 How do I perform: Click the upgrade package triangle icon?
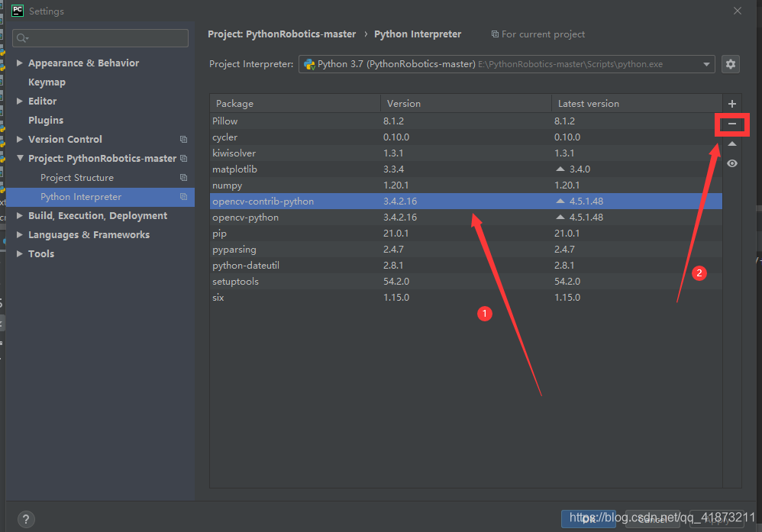click(732, 143)
